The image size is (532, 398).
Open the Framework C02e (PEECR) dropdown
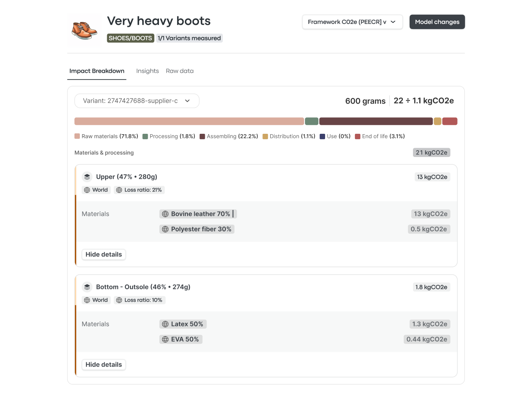pos(352,21)
